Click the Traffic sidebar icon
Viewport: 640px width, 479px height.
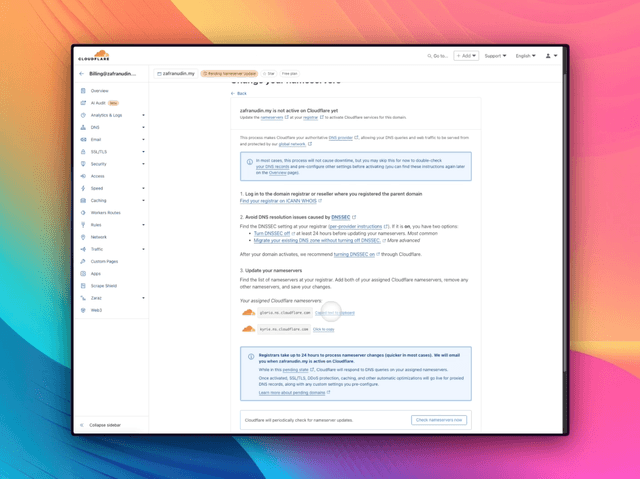[x=83, y=249]
